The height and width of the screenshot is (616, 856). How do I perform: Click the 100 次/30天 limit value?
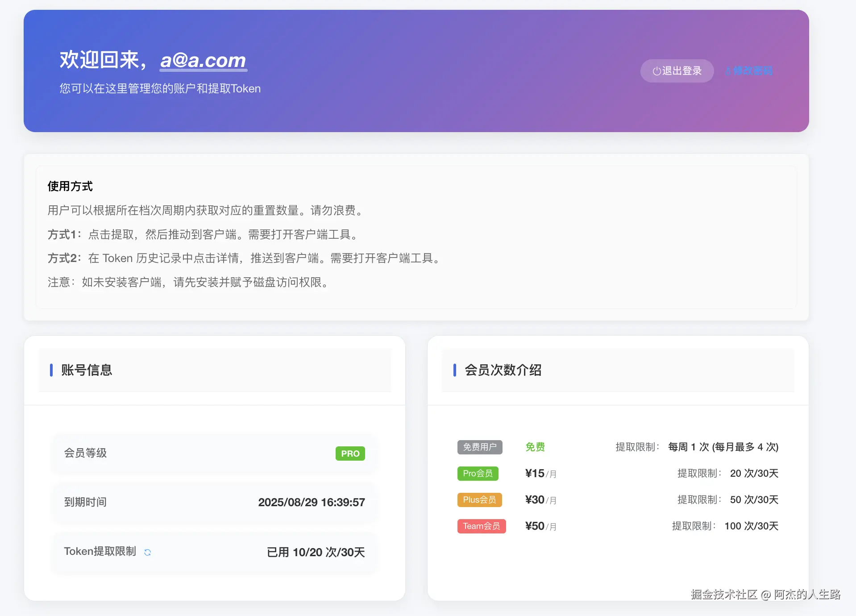(751, 526)
